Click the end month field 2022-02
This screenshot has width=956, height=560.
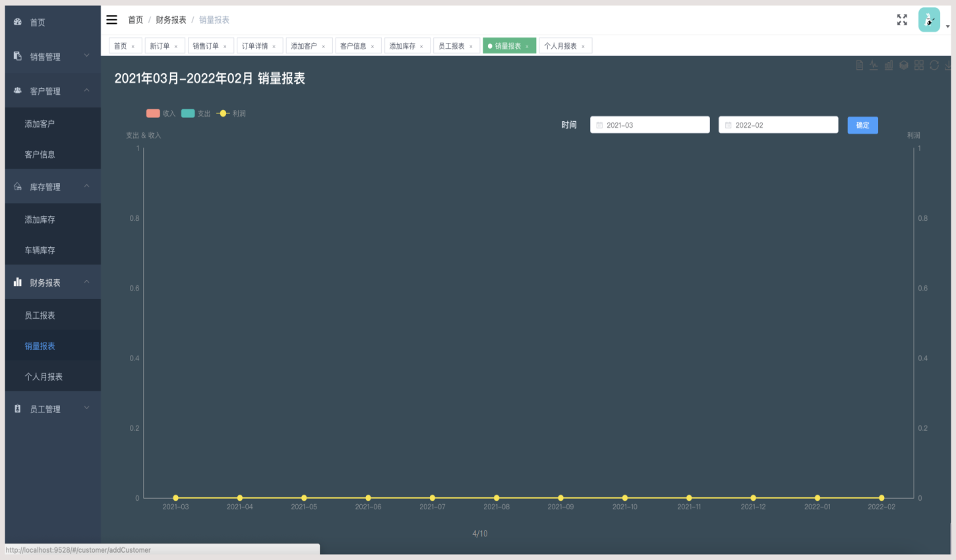(778, 125)
